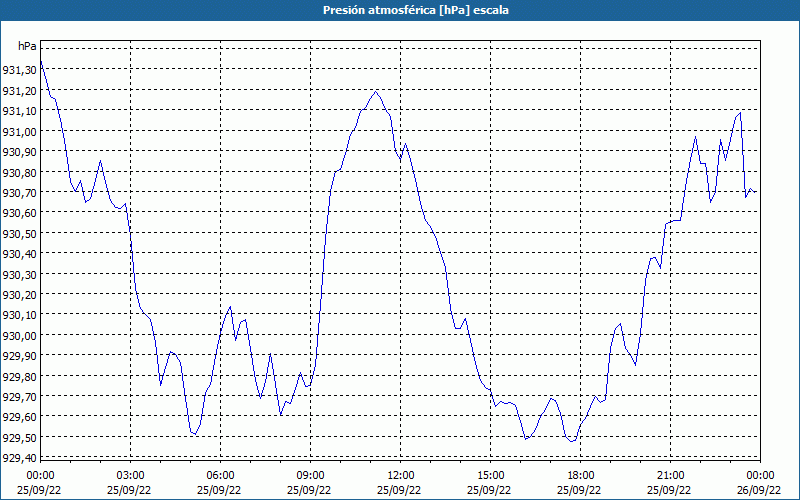The width and height of the screenshot is (800, 500).
Task: Click the pressure curve peak near 11:00
Action: pos(376,91)
